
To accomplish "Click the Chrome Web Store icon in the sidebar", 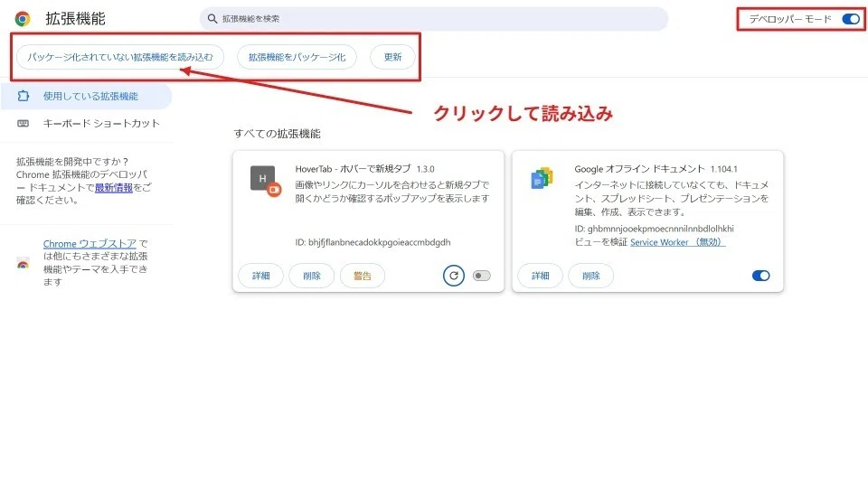I will point(23,263).
